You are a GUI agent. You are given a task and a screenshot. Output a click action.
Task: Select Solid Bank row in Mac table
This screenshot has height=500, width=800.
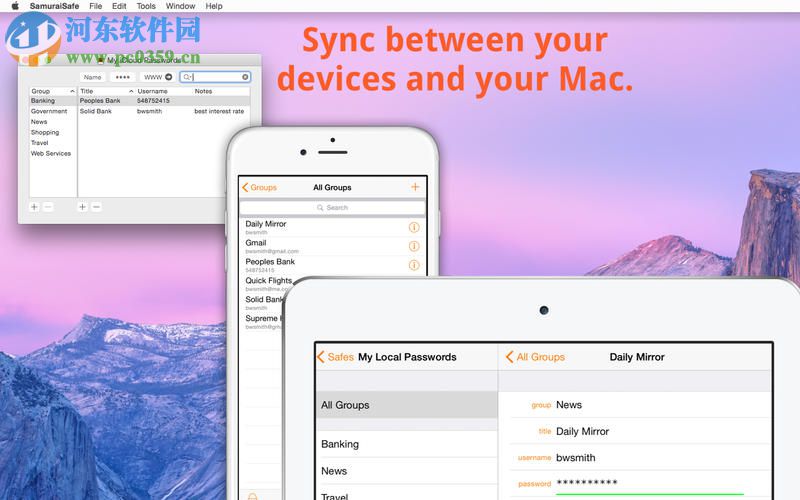(164, 111)
